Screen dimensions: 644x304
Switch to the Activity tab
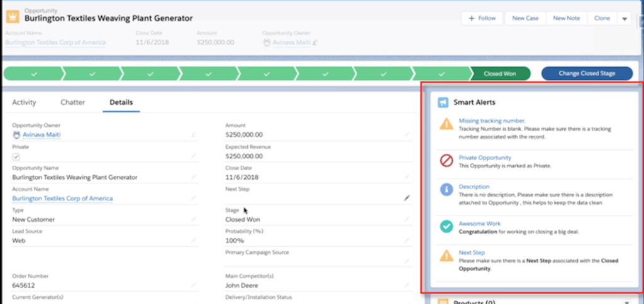[24, 102]
